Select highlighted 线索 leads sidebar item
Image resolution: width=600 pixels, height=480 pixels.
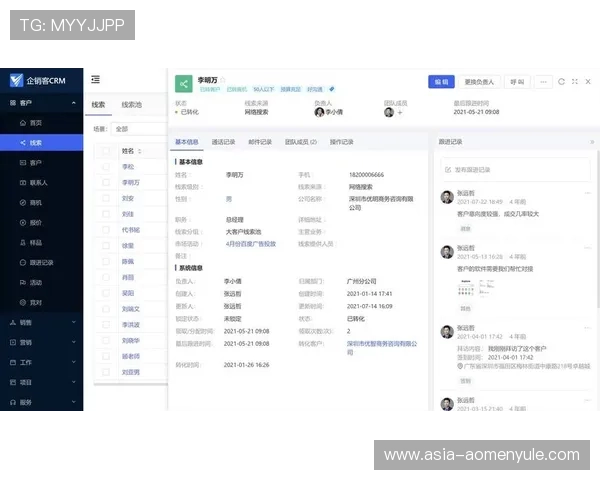41,143
